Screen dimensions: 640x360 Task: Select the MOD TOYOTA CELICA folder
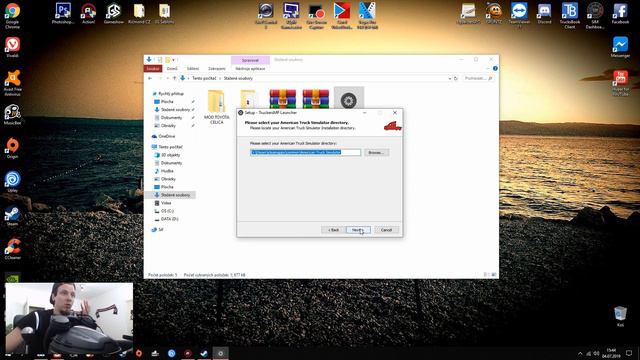pos(216,107)
